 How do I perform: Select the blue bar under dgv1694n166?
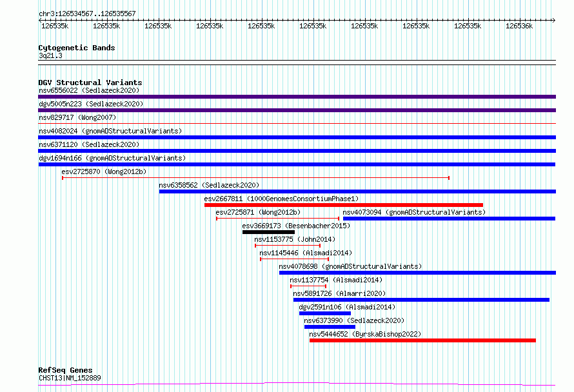(297, 164)
